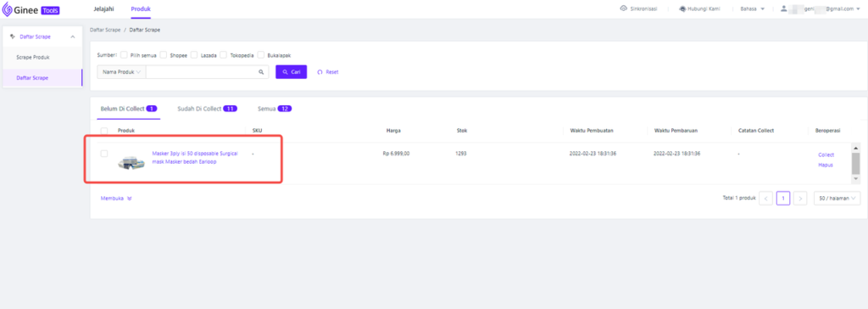Tick the Masker 3ply row checkbox
868x309 pixels.
point(104,154)
